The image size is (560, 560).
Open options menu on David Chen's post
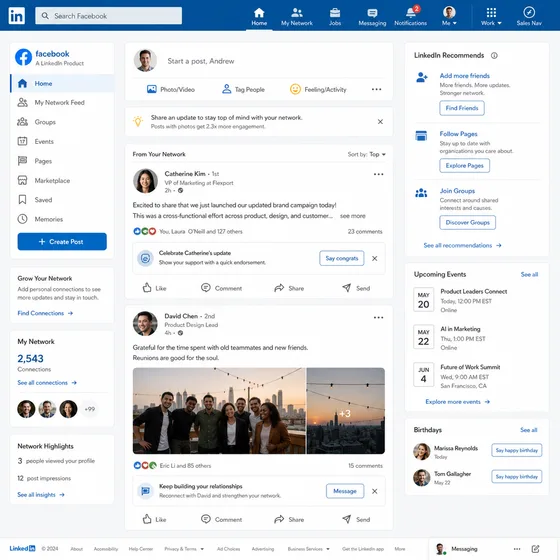click(379, 318)
